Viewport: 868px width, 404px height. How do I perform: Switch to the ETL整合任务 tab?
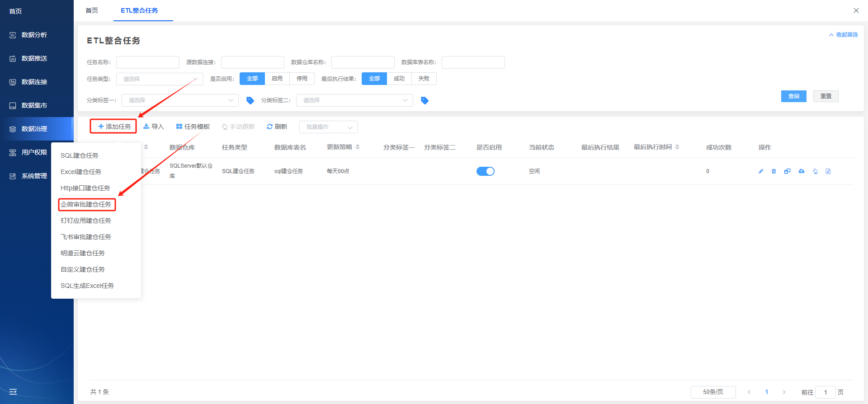(139, 10)
